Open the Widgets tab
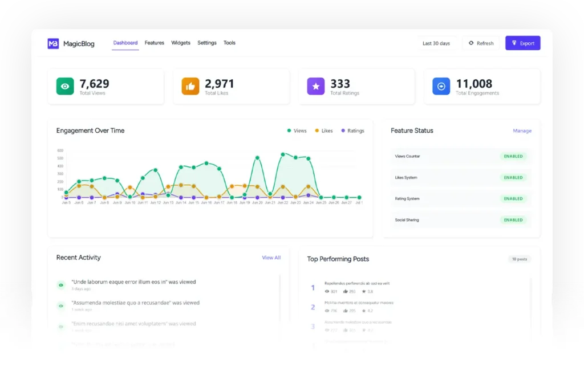The image size is (584, 392). click(181, 43)
